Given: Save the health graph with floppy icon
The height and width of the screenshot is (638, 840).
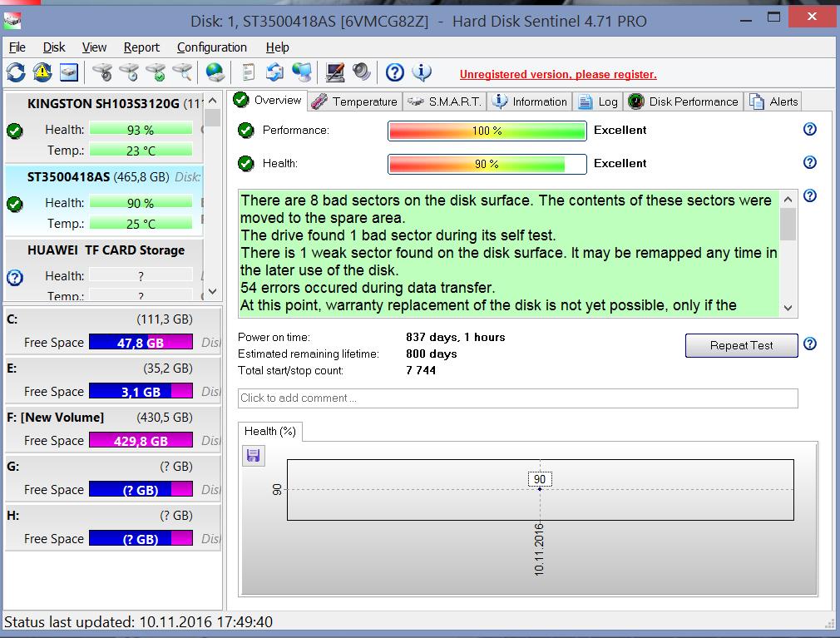Looking at the screenshot, I should click(x=254, y=455).
